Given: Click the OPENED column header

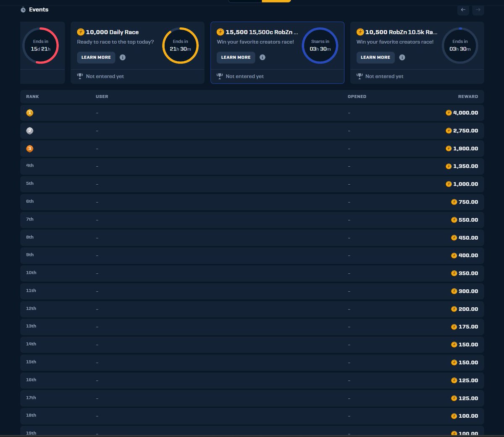Looking at the screenshot, I should 357,97.
